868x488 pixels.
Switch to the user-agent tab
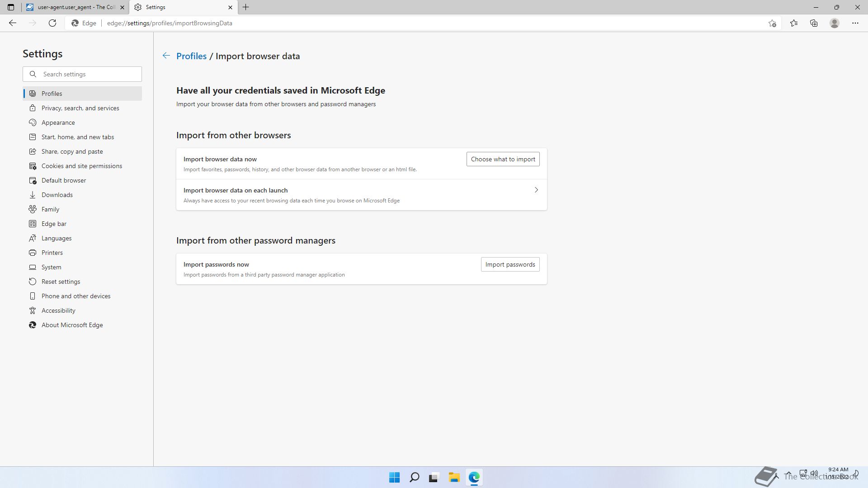(75, 7)
